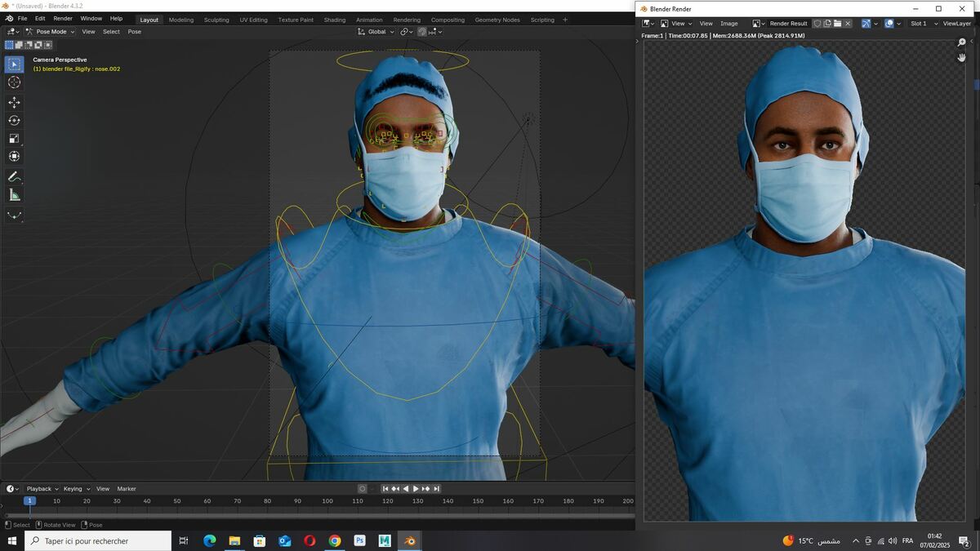This screenshot has width=980, height=551.
Task: Play the animation forward
Action: (416, 489)
